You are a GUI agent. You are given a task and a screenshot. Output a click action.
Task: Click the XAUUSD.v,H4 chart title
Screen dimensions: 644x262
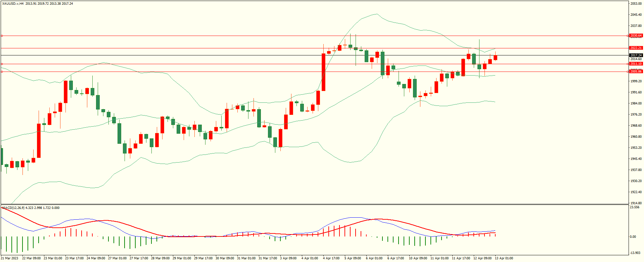[x=13, y=4]
